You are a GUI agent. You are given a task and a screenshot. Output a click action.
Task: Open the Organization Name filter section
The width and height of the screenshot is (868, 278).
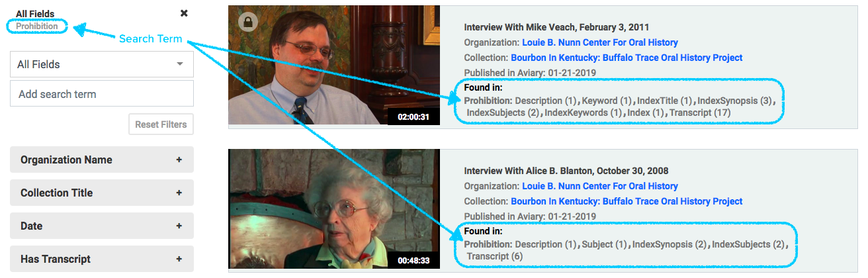(x=102, y=160)
